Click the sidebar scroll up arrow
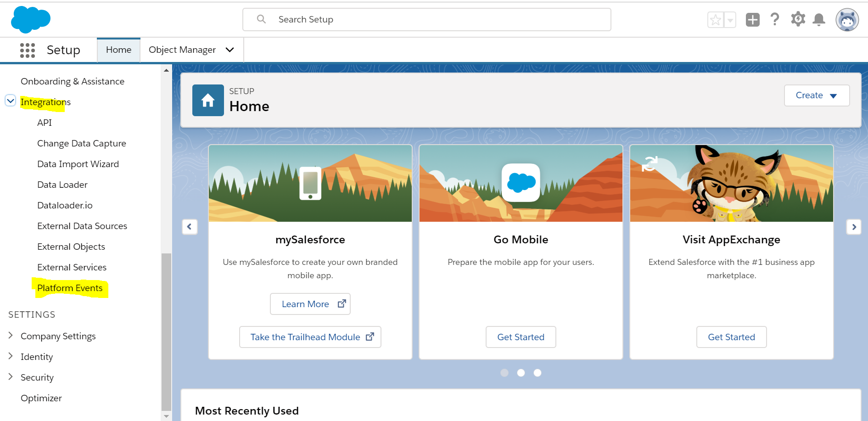Image resolution: width=868 pixels, height=421 pixels. (166, 70)
